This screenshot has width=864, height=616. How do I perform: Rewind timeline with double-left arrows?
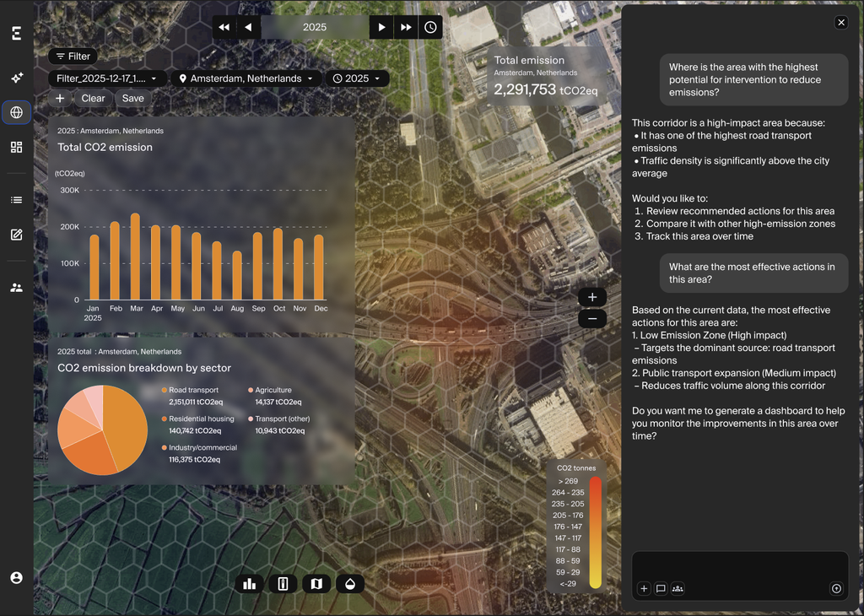[x=224, y=27]
